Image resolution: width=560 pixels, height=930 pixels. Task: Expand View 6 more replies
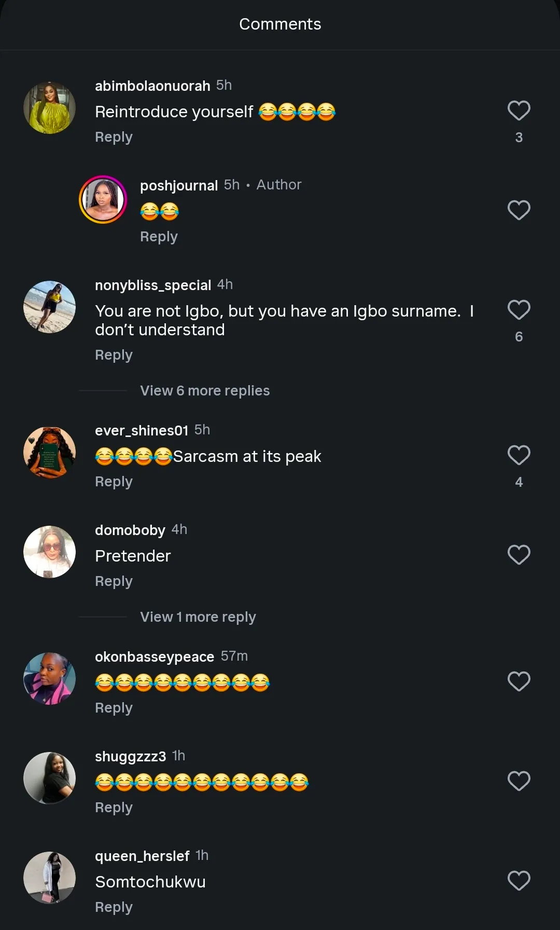[x=205, y=391]
